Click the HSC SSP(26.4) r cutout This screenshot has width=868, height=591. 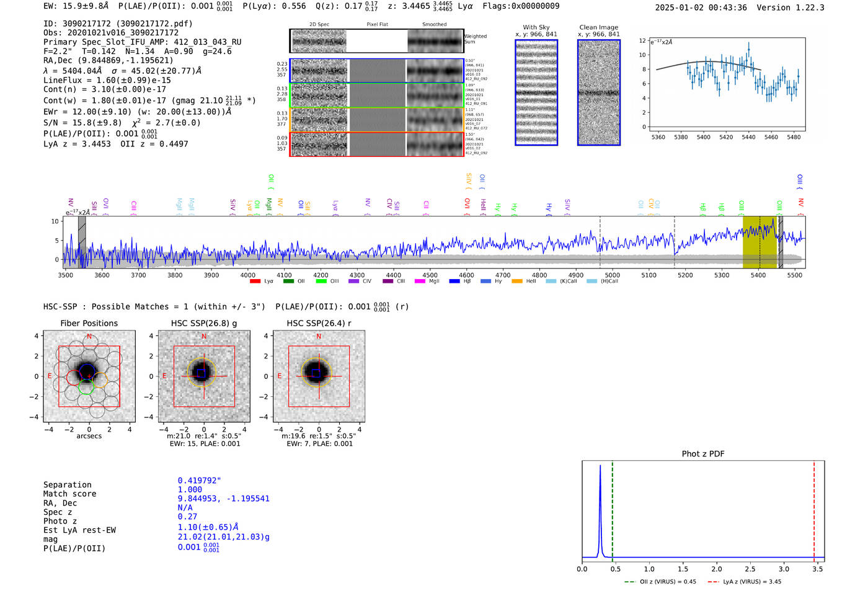coord(319,376)
